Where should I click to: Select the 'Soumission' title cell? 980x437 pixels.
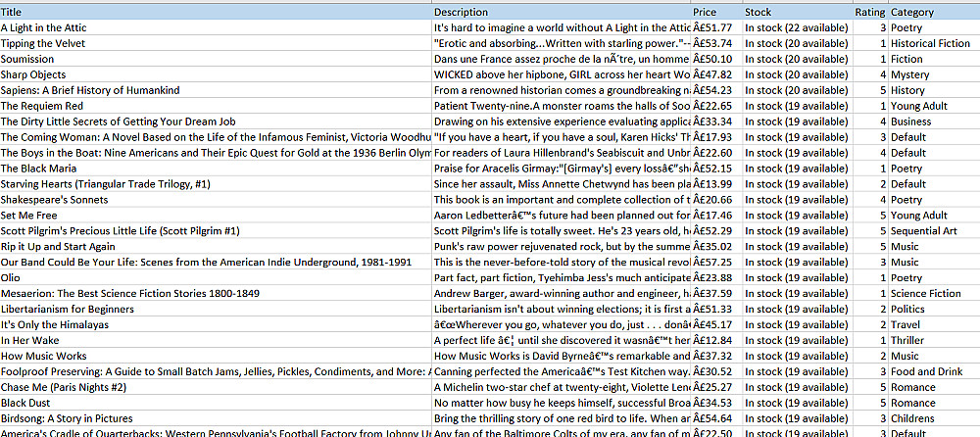point(216,59)
